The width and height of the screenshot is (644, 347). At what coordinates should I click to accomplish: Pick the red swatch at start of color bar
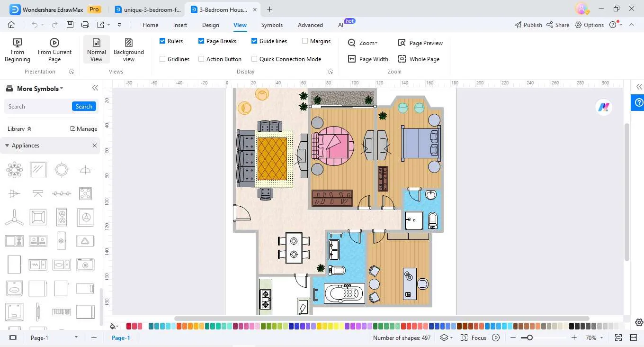coord(129,326)
